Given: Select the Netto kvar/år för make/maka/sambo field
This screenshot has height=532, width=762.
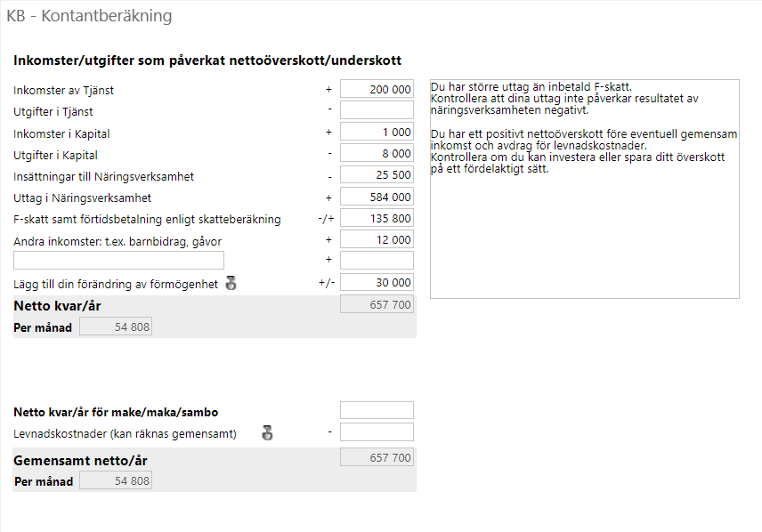Looking at the screenshot, I should pos(377,410).
